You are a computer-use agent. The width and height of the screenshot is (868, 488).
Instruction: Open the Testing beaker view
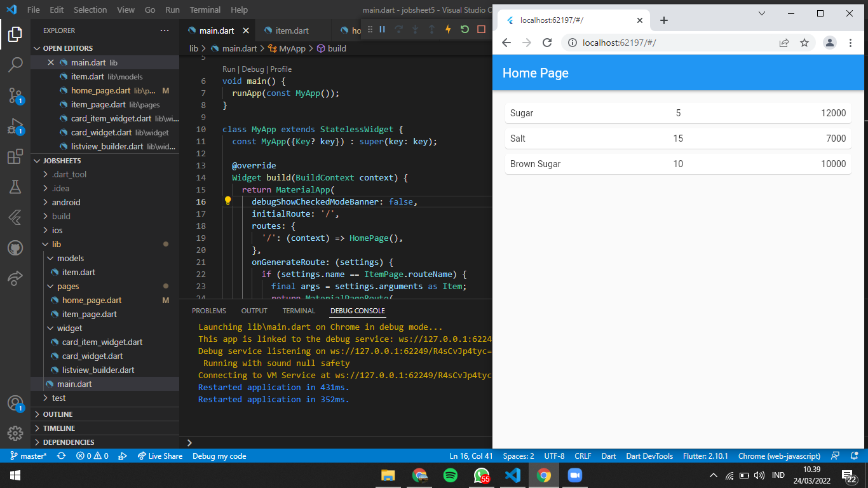pos(15,186)
